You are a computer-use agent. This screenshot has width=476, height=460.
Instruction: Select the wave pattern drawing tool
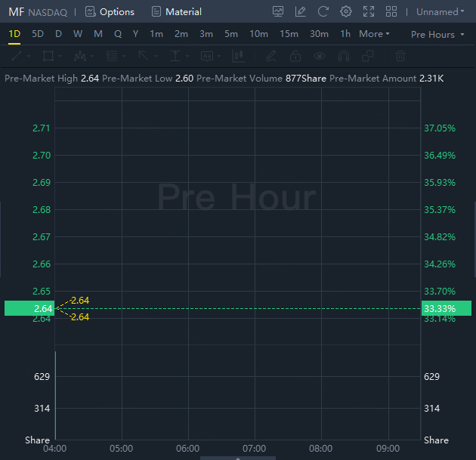(x=80, y=56)
